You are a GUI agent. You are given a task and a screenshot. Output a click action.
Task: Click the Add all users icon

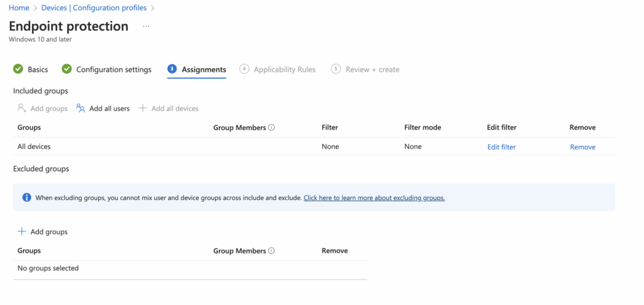point(80,108)
